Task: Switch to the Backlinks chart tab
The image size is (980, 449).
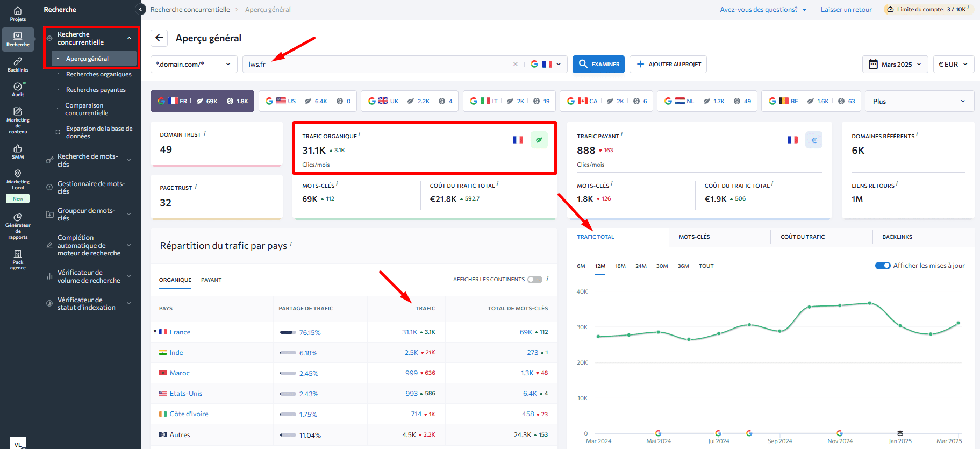Action: [x=897, y=237]
